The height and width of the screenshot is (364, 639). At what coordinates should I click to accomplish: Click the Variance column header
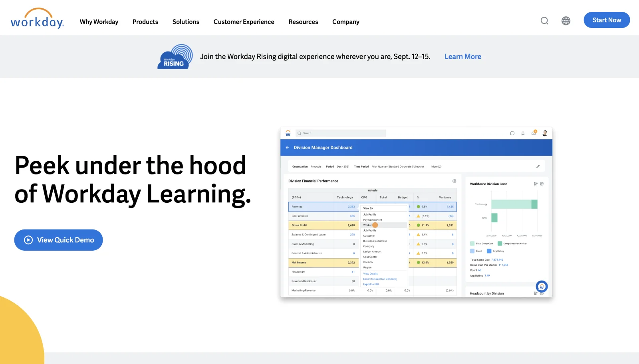[x=445, y=198]
